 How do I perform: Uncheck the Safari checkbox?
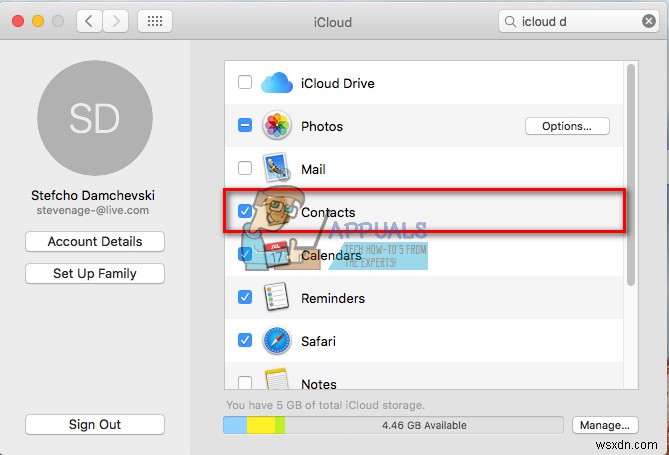[245, 340]
